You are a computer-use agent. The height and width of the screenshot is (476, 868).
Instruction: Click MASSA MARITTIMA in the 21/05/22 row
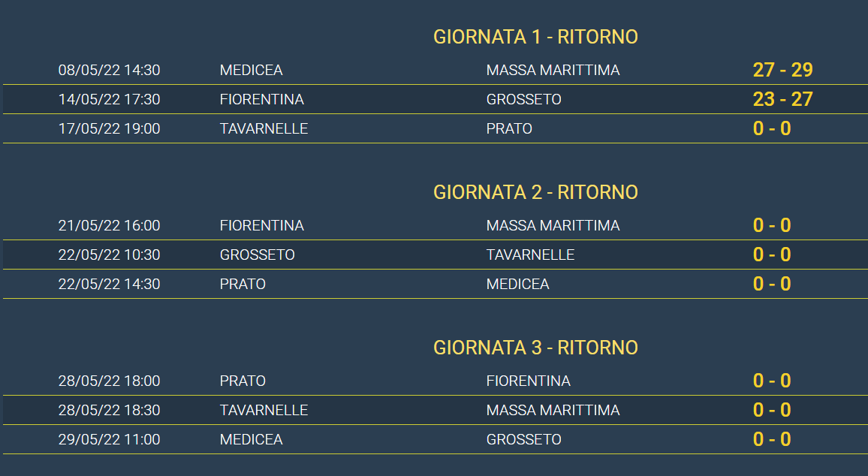553,226
